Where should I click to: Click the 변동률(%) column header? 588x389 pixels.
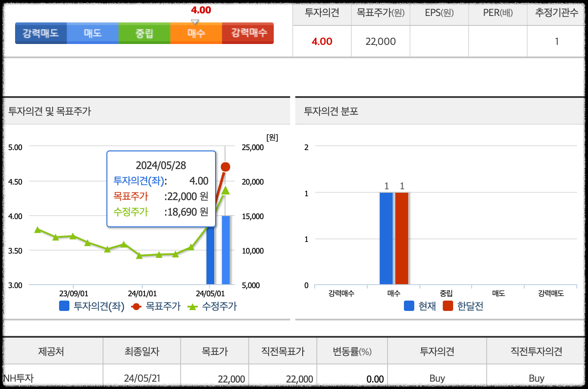point(352,351)
